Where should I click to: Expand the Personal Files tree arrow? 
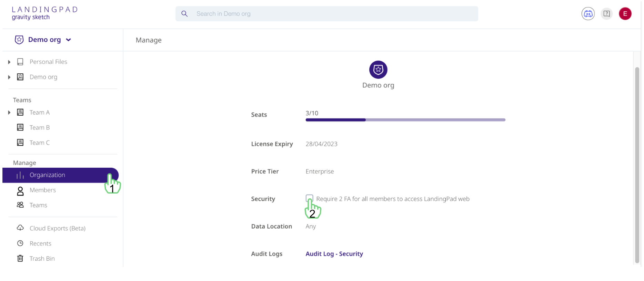9,62
